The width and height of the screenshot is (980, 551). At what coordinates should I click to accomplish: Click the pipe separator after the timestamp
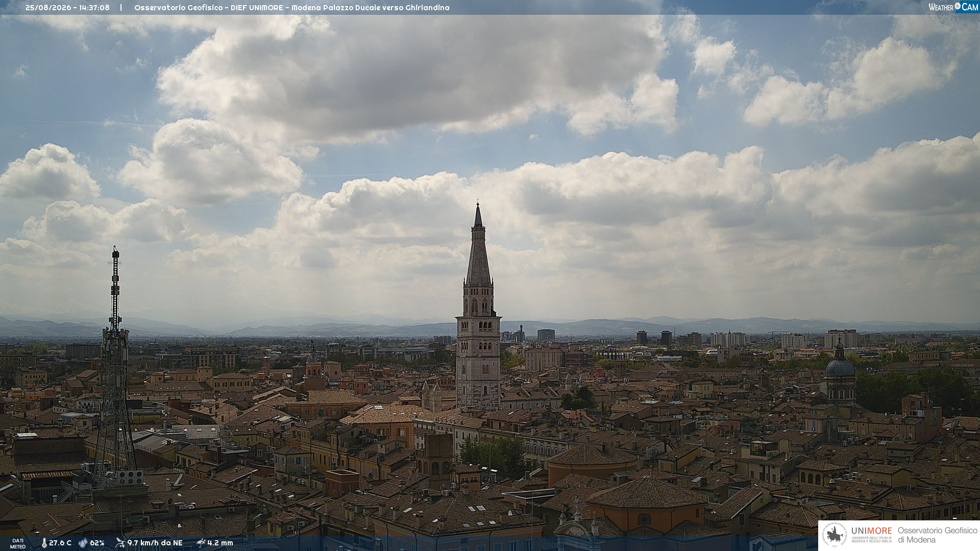point(121,8)
